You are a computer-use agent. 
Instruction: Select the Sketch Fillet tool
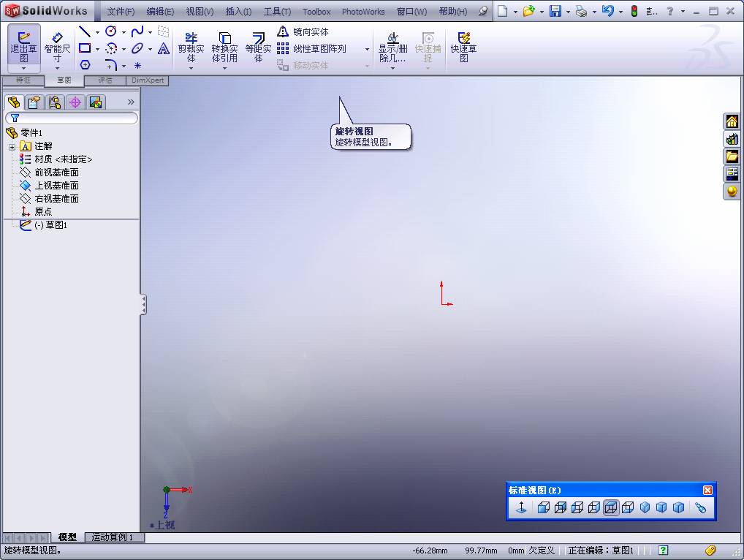pos(111,65)
